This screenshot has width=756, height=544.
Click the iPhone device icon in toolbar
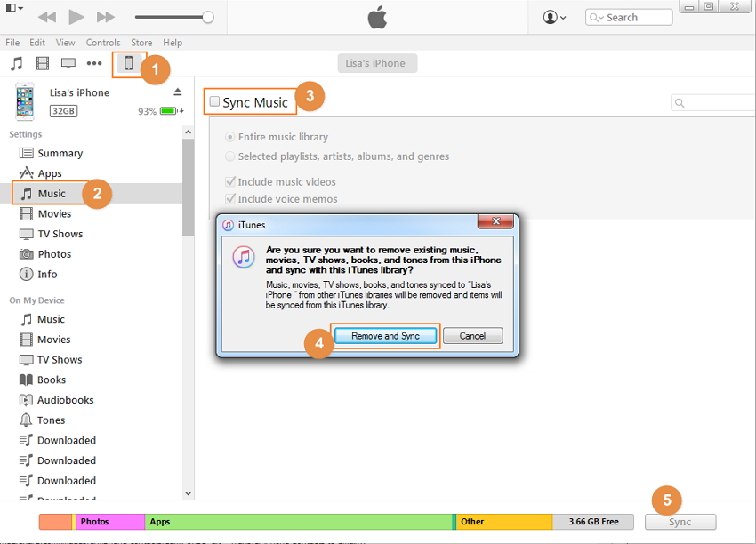(128, 63)
